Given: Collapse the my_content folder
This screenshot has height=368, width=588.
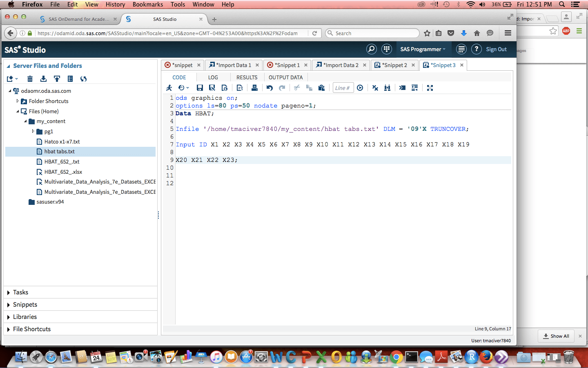Looking at the screenshot, I should 24,121.
